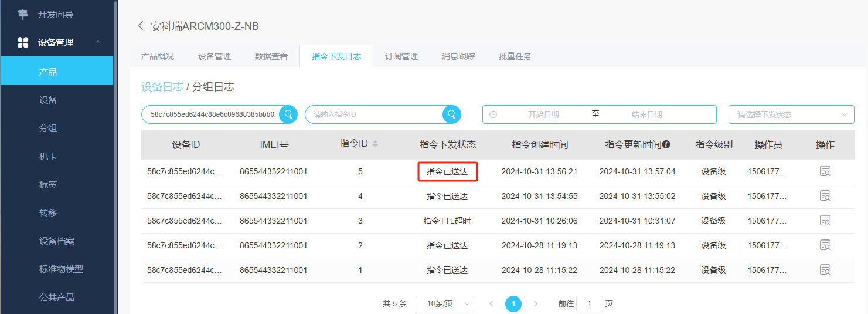Collapse the 设备管理 sidebar section
This screenshot has height=314, width=868.
[x=98, y=42]
